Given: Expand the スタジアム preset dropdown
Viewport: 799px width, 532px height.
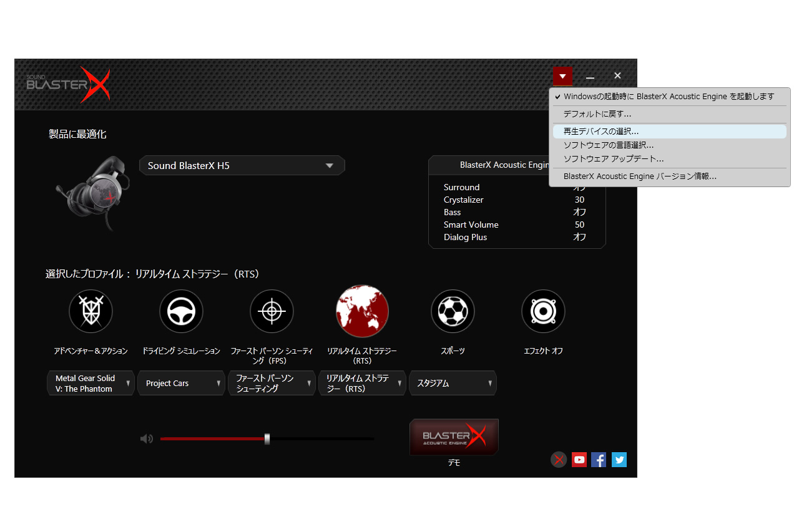Looking at the screenshot, I should click(x=453, y=383).
